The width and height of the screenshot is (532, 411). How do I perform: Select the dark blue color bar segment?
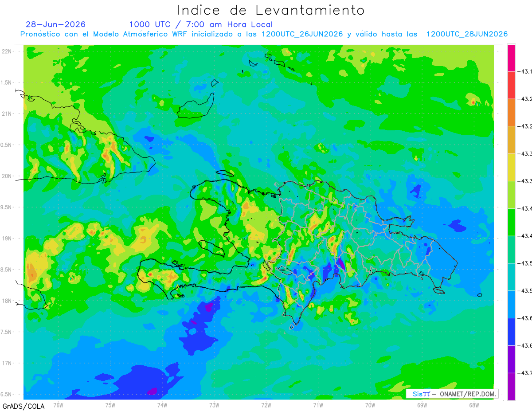[x=511, y=332]
